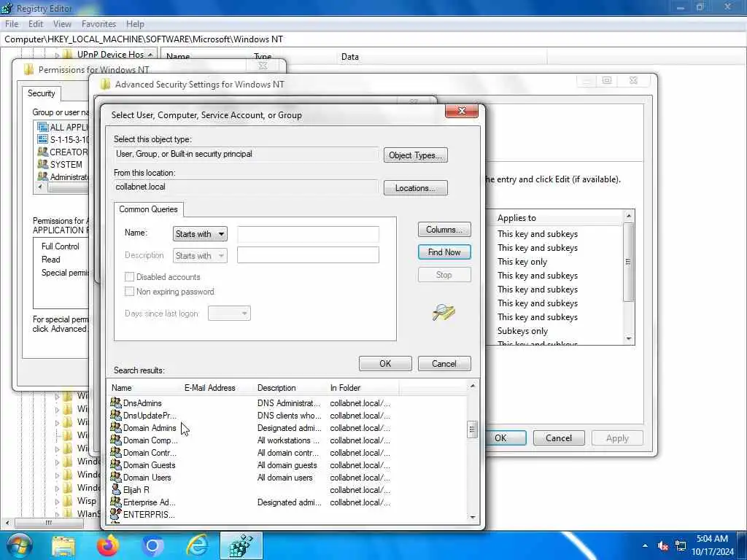The height and width of the screenshot is (560, 747).
Task: Launch Chrome from the taskbar
Action: 152,546
